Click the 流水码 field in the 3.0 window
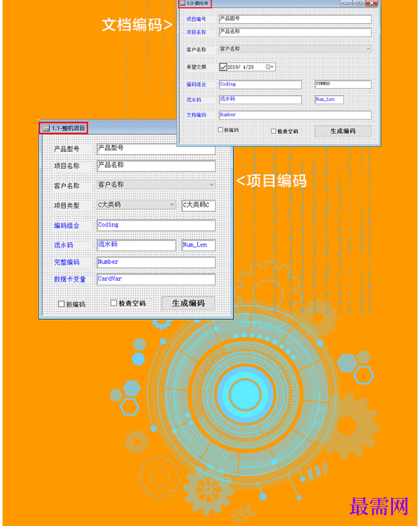The width and height of the screenshot is (420, 526). pyautogui.click(x=260, y=99)
